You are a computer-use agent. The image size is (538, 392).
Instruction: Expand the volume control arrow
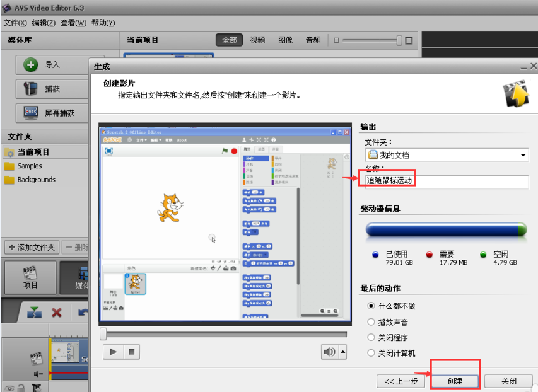pos(342,352)
